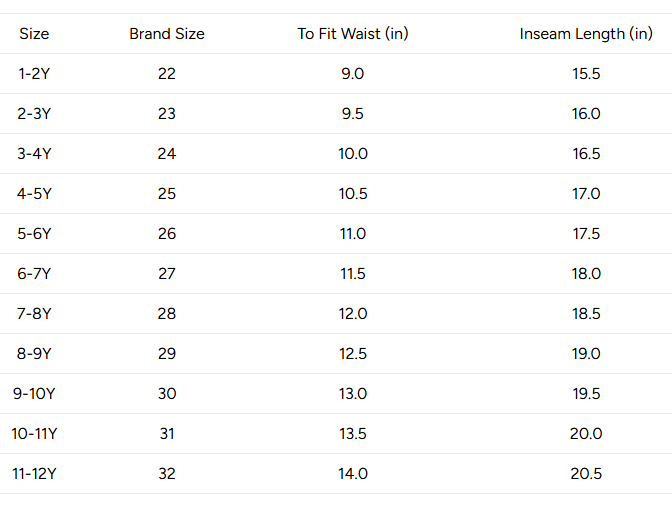Click the Brand Size column header

167,34
